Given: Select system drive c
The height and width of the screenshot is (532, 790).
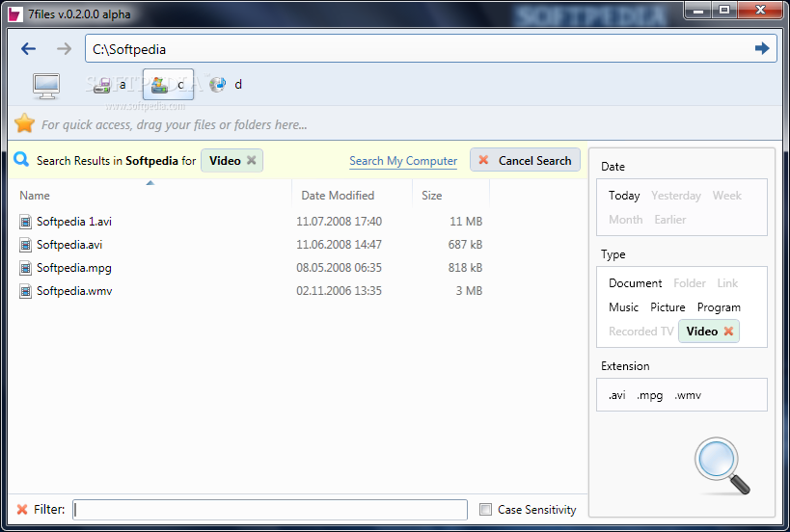Looking at the screenshot, I should [168, 85].
